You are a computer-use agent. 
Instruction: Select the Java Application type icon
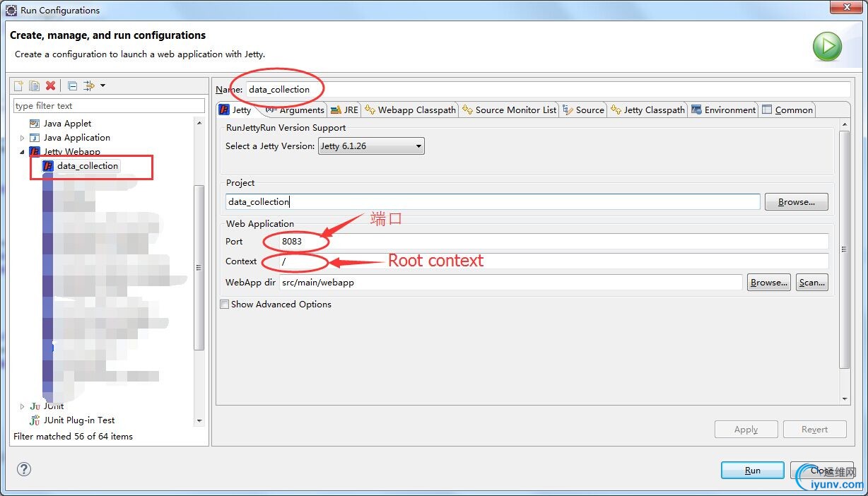[35, 138]
